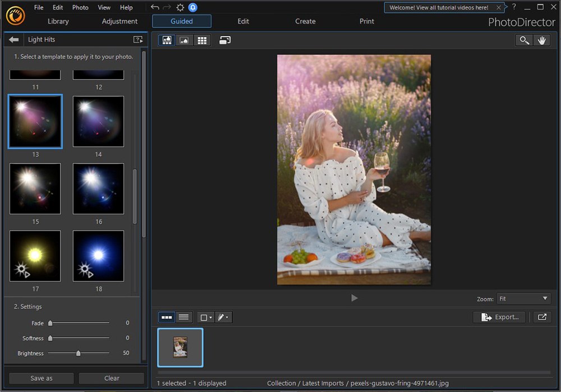Click the Clear button
This screenshot has height=392, width=561.
pyautogui.click(x=111, y=378)
